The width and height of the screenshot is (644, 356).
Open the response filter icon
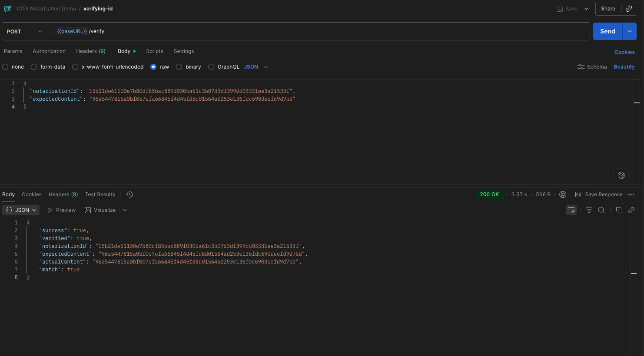(x=589, y=210)
